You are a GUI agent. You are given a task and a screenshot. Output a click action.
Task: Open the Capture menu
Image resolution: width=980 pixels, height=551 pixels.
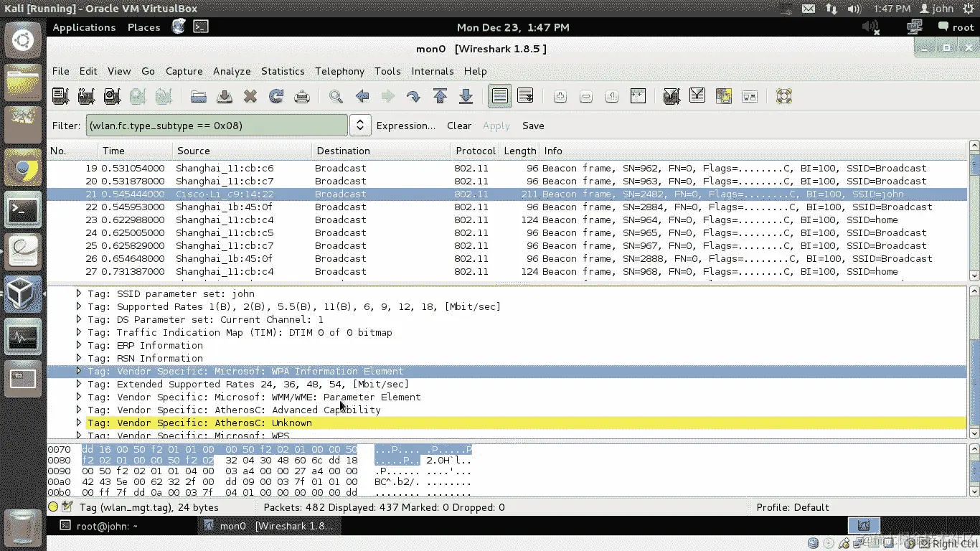coord(184,71)
